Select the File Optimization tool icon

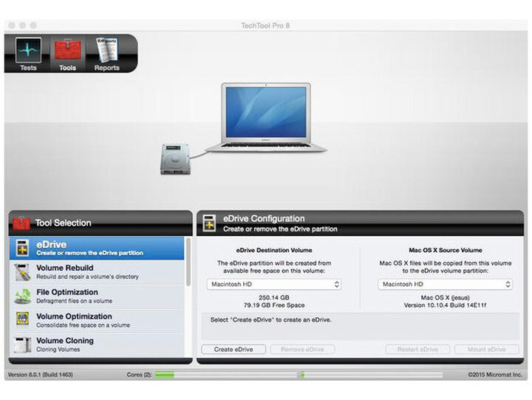23,296
